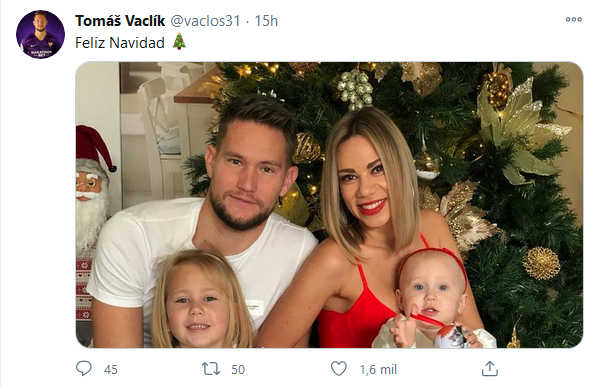Click the round golden ornament at lower right
The height and width of the screenshot is (388, 598).
pyautogui.click(x=541, y=263)
